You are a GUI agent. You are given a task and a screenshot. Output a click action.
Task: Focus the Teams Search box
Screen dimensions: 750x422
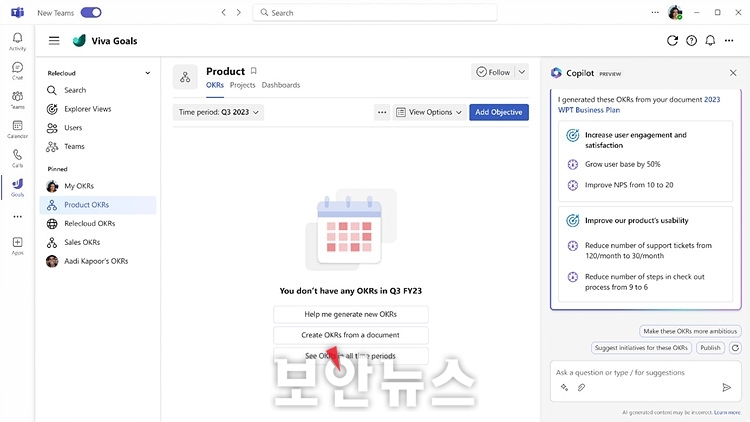(x=375, y=12)
